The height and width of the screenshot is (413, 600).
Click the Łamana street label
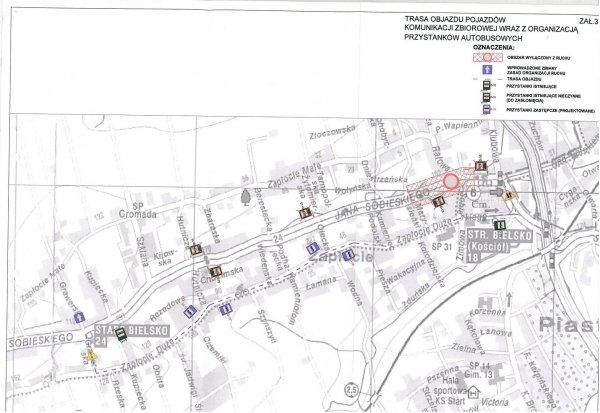point(321,283)
